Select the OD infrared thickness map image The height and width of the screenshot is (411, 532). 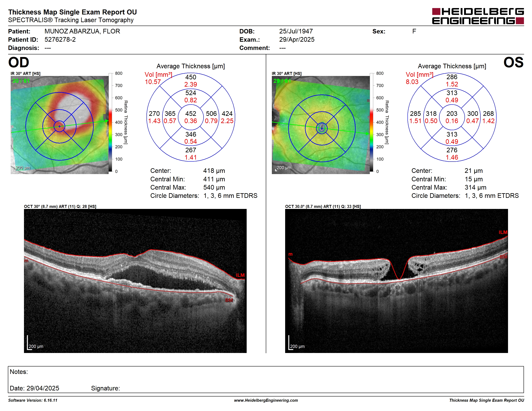[x=59, y=125]
